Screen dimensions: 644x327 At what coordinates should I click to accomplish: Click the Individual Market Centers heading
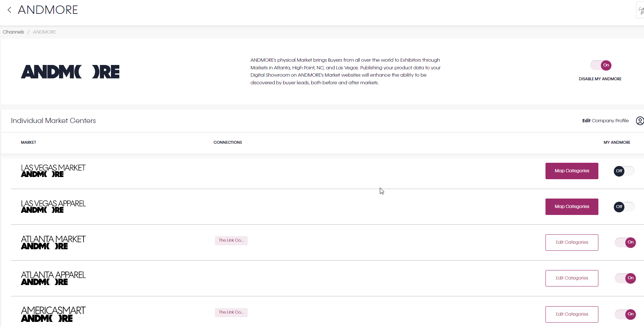click(53, 121)
